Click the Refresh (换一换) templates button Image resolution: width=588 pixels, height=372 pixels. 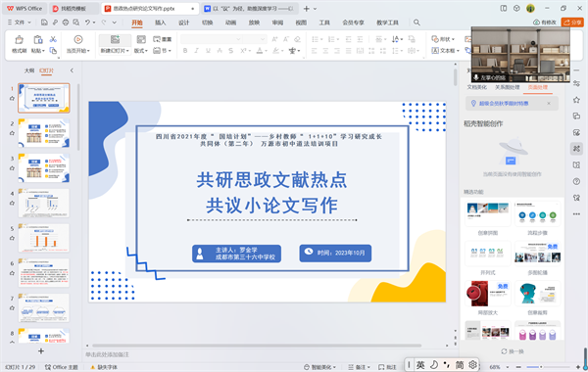pyautogui.click(x=513, y=351)
